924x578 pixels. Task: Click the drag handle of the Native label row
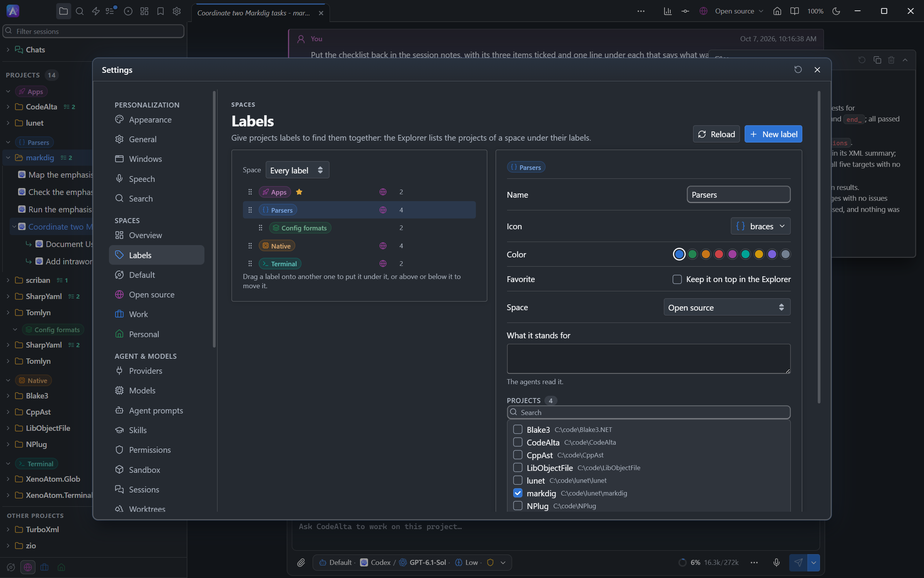click(x=250, y=246)
